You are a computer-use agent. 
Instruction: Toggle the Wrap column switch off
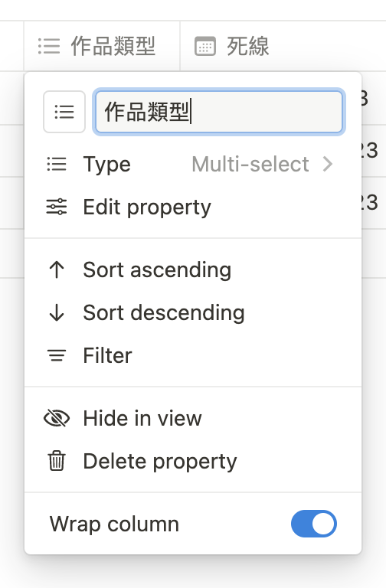(314, 524)
